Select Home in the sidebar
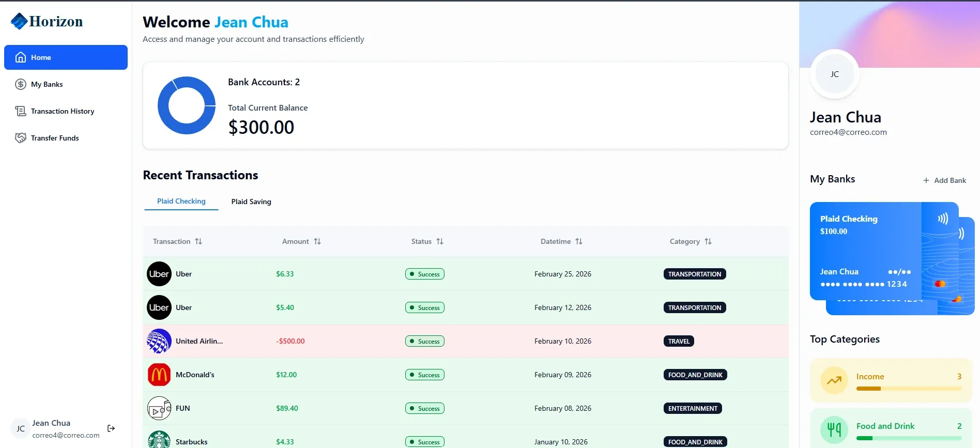The height and width of the screenshot is (448, 980). 66,57
